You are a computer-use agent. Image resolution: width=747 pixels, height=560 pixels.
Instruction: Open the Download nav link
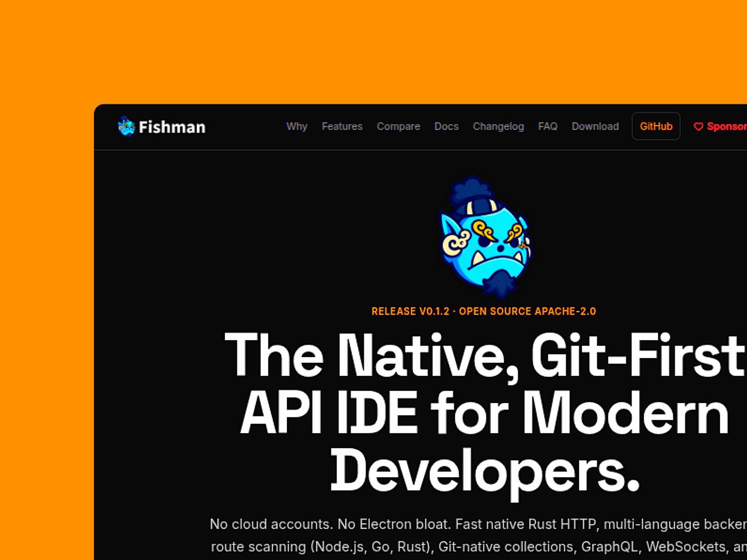click(595, 126)
